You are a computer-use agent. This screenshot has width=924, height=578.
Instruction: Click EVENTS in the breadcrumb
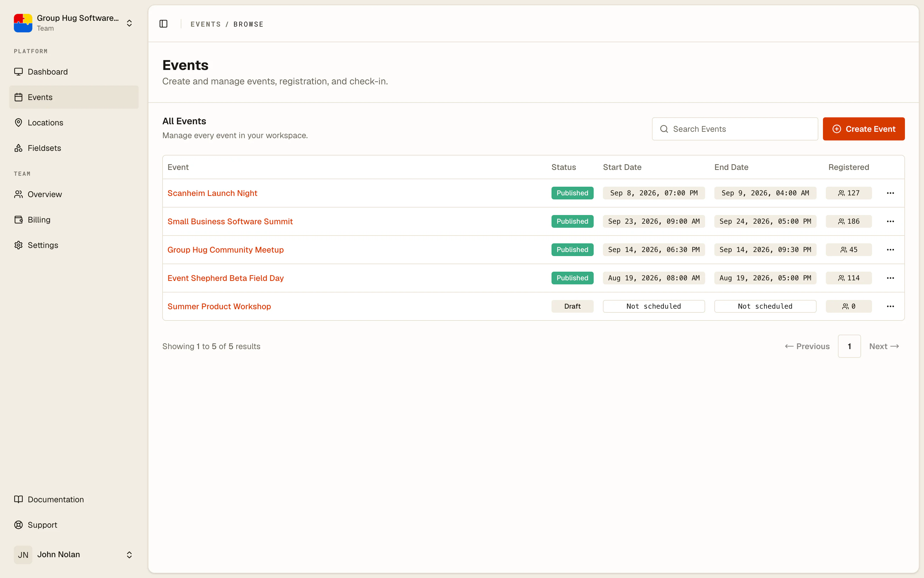pos(206,24)
